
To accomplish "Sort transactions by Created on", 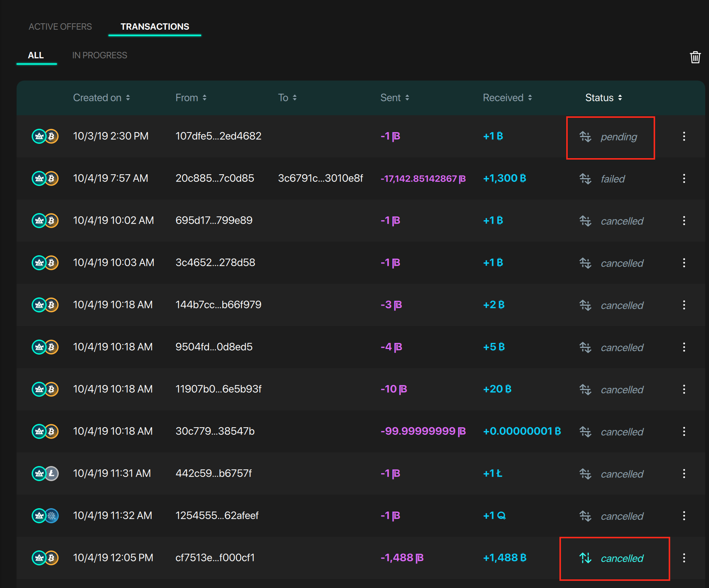I will (102, 98).
